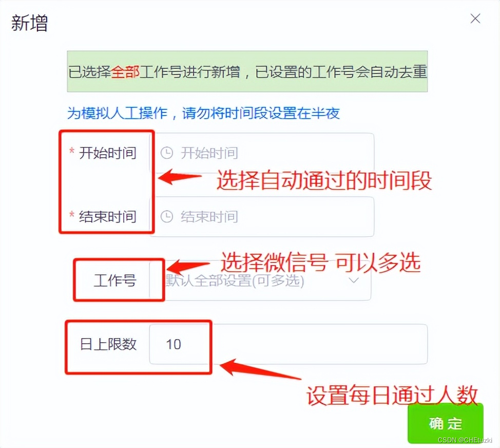Click the 结束时间 required label
500x448 pixels.
coord(103,217)
